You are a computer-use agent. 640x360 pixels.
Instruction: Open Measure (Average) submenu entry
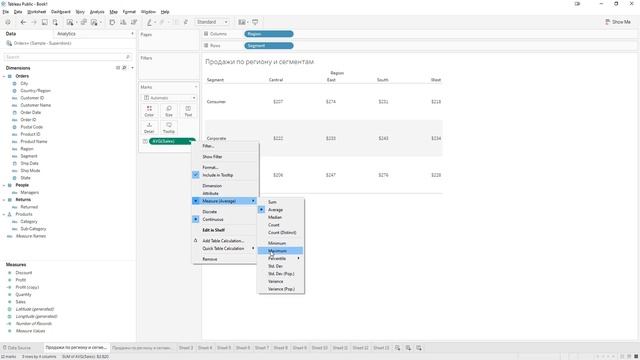[x=225, y=201]
